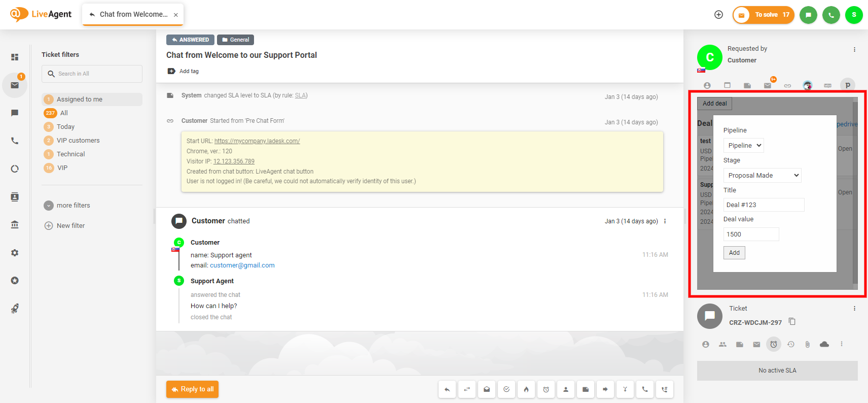The height and width of the screenshot is (403, 868).
Task: Open the chat message three-dot menu
Action: (665, 221)
